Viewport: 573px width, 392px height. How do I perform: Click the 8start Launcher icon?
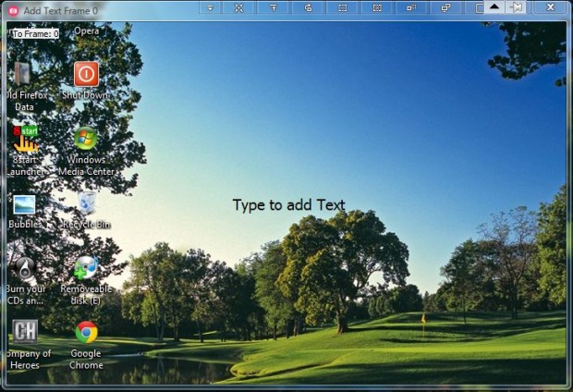[x=25, y=139]
